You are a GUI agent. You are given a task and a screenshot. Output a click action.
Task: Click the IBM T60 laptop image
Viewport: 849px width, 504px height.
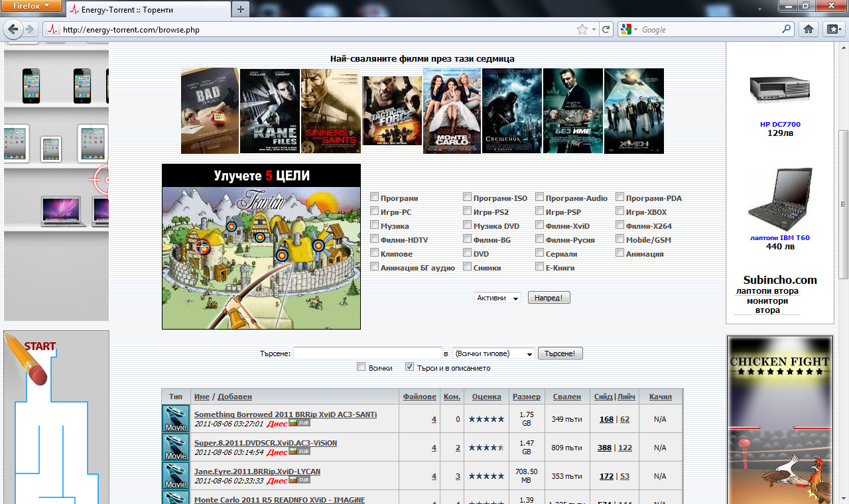[779, 200]
